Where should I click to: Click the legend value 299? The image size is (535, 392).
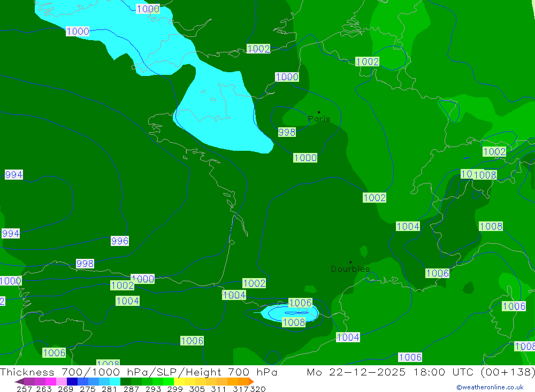(175, 389)
